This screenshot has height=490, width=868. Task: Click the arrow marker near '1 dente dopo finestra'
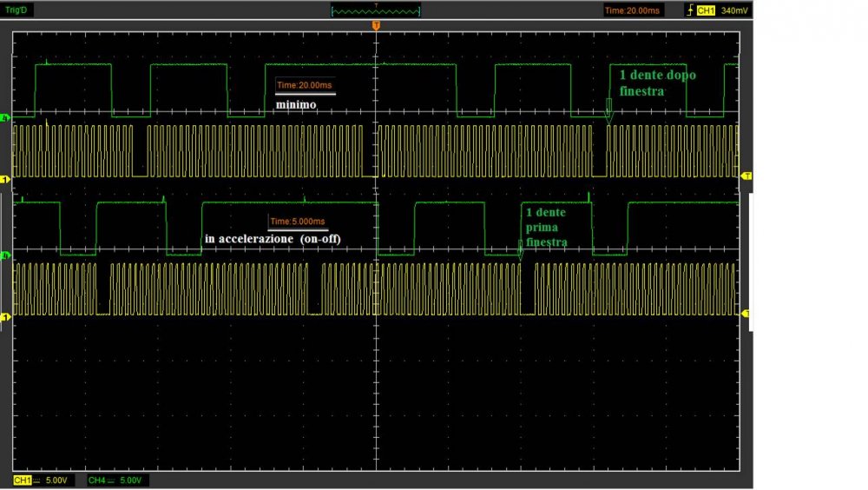click(608, 111)
